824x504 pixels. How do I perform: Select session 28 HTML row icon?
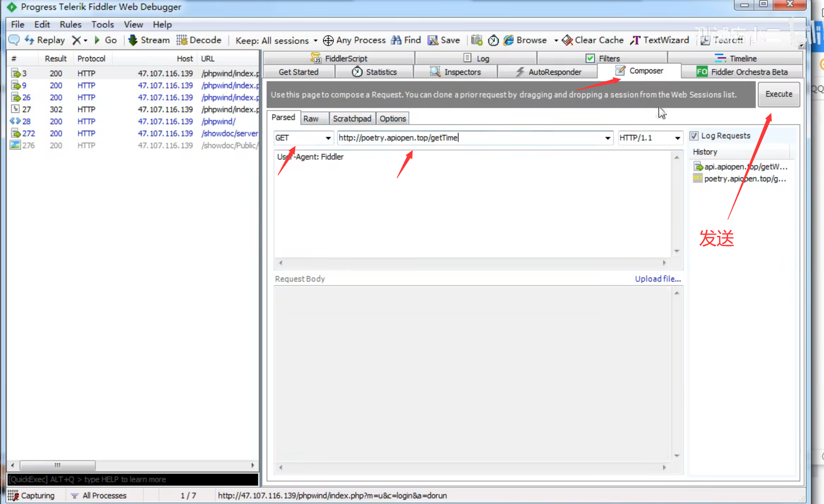[16, 121]
